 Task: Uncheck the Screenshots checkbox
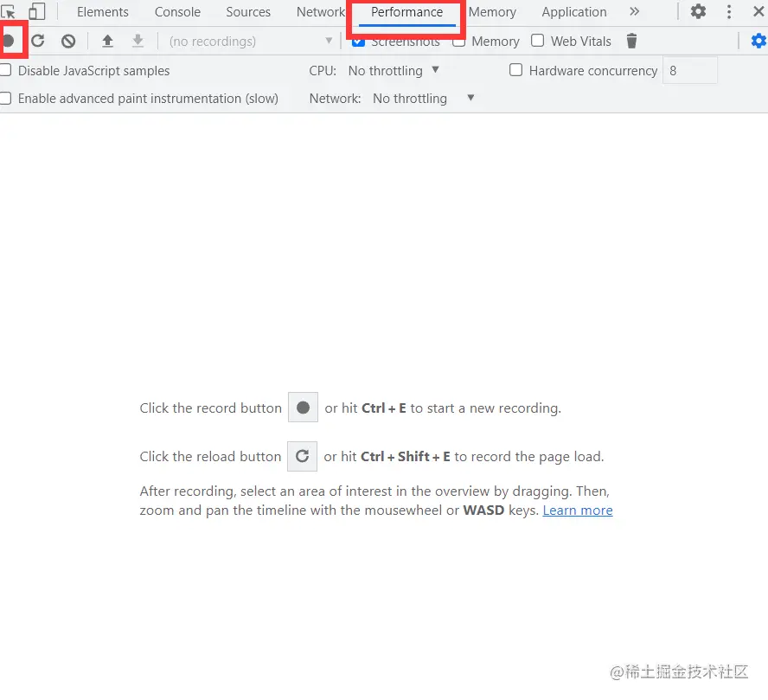359,42
